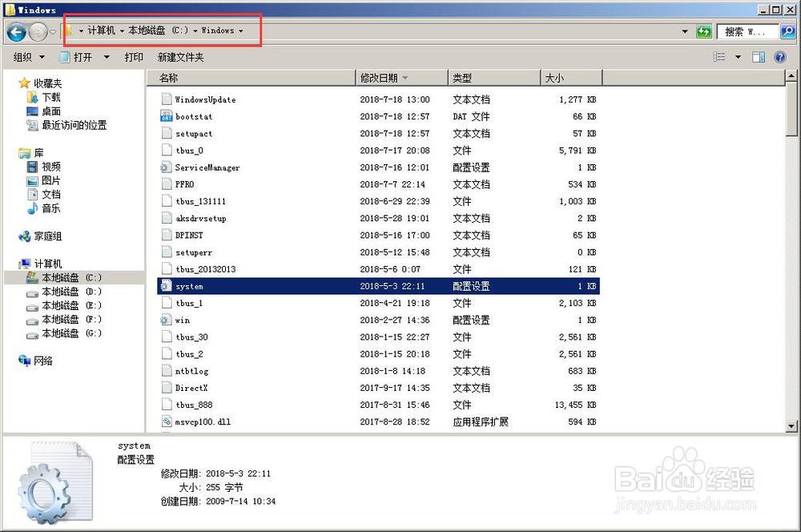The height and width of the screenshot is (532, 801).
Task: Select the tbus_0 file
Action: pos(378,151)
